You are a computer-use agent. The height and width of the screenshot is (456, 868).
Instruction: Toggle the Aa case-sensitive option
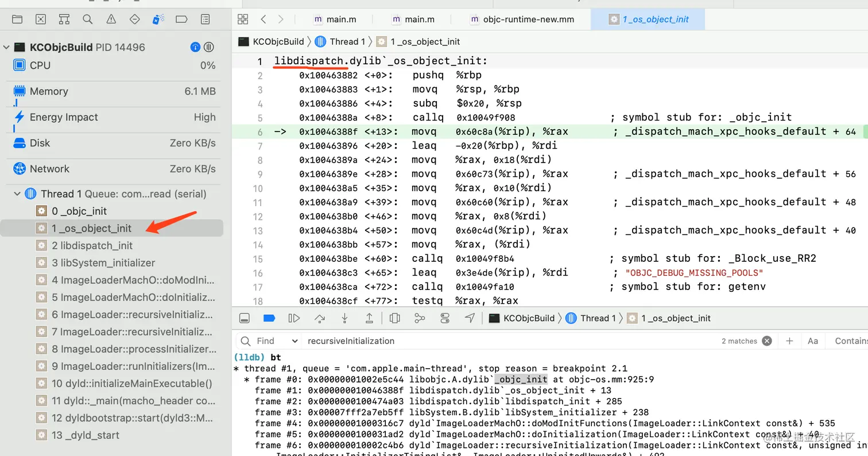coord(813,341)
